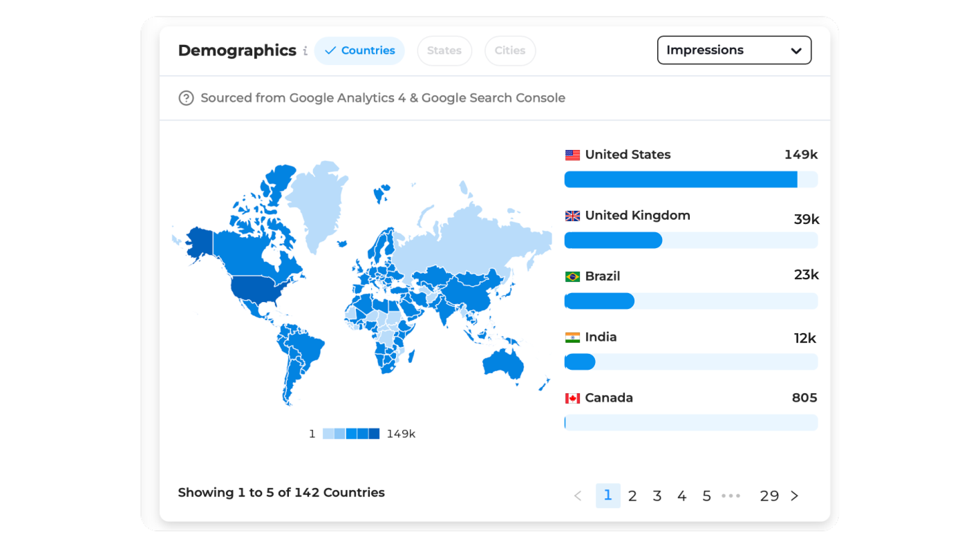Screen dimensions: 980x546
Task: Click the United States flag icon
Action: click(x=572, y=155)
